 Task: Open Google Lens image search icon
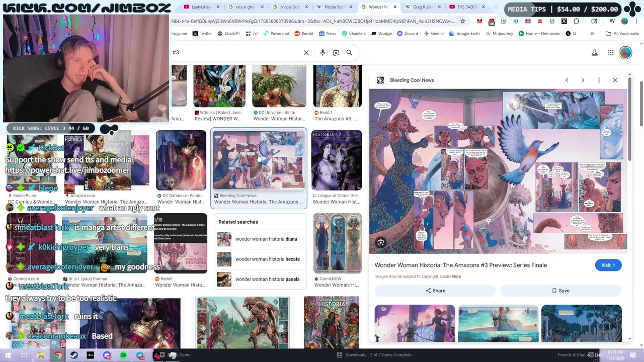[336, 52]
